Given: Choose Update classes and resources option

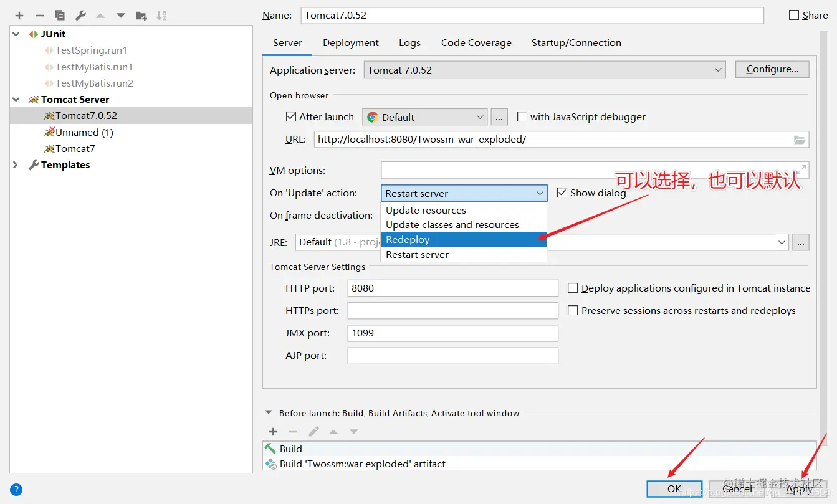Looking at the screenshot, I should (x=464, y=225).
